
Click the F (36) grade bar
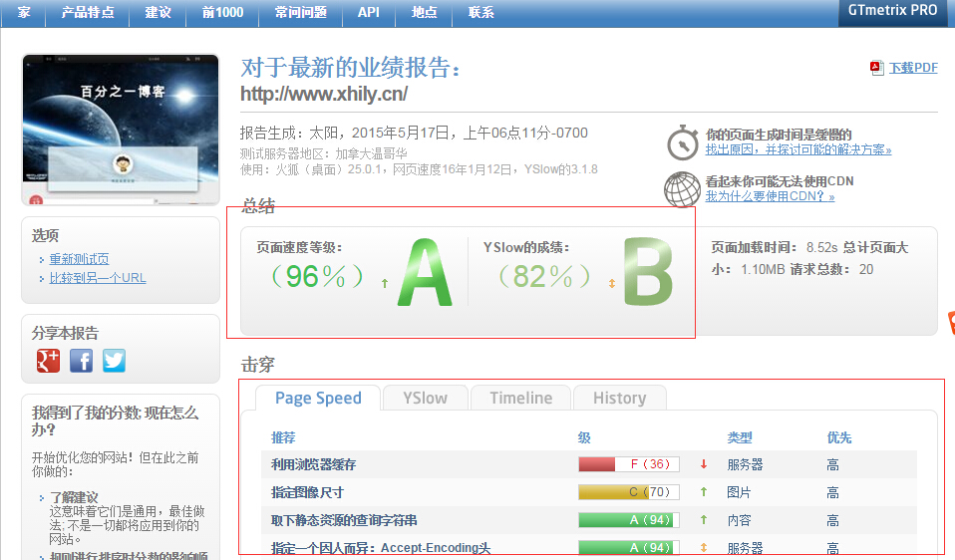click(629, 464)
